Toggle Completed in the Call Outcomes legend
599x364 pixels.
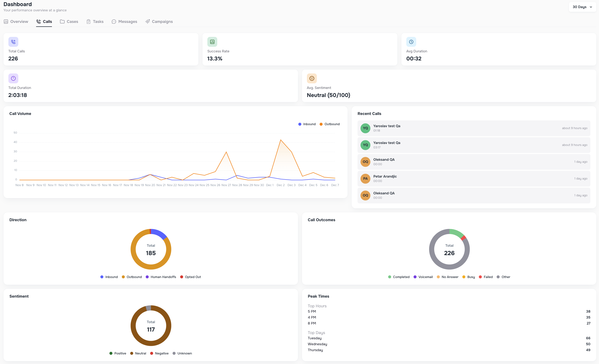399,277
